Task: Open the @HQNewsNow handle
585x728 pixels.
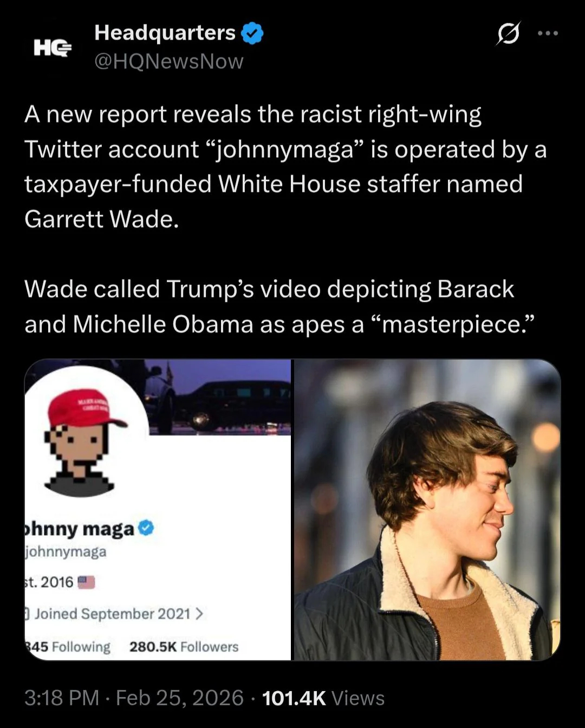Action: click(x=169, y=61)
